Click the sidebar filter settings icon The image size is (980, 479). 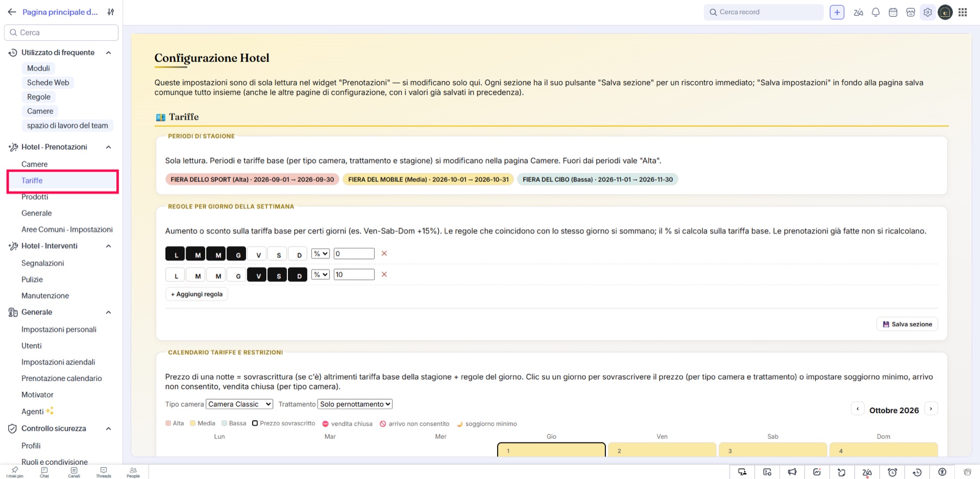[x=111, y=12]
